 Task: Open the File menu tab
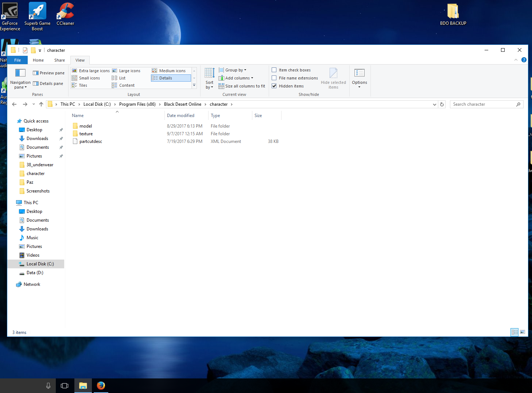[x=18, y=60]
